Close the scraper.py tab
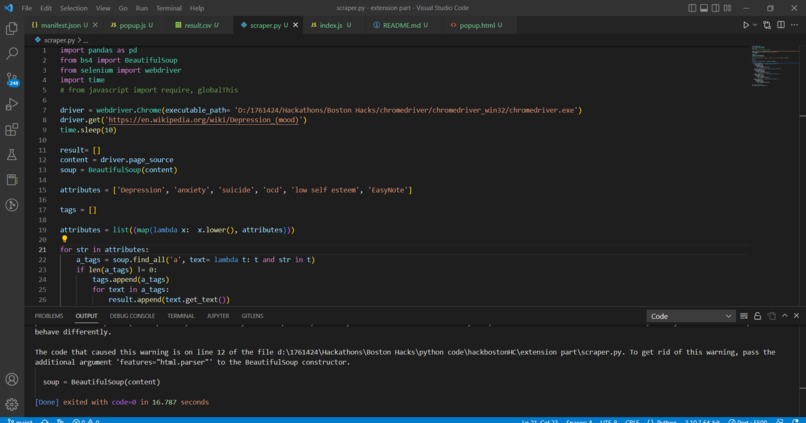Image resolution: width=806 pixels, height=423 pixels. point(296,25)
